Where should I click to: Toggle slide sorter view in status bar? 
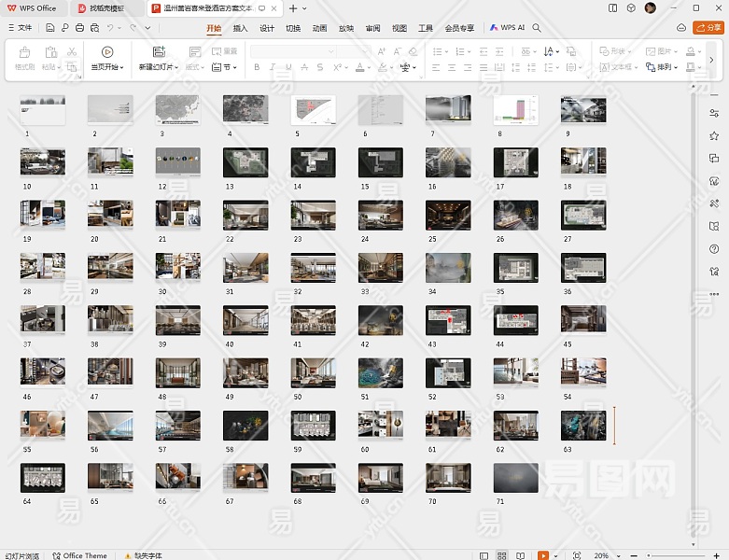501,555
